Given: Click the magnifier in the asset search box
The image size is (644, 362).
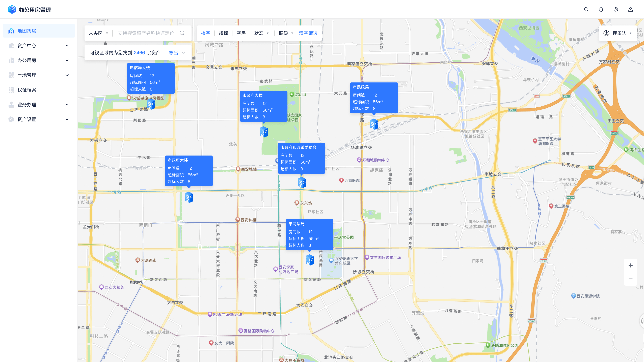Looking at the screenshot, I should click(x=182, y=33).
